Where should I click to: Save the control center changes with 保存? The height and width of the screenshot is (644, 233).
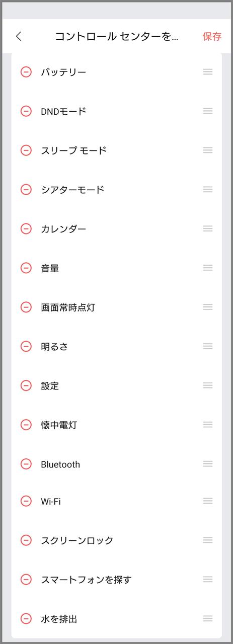coord(212,36)
